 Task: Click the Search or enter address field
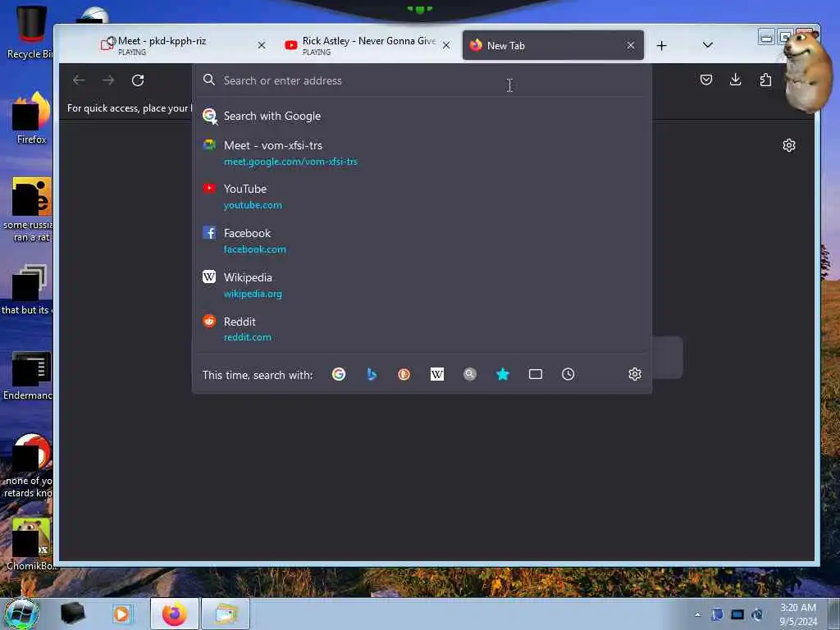(422, 80)
